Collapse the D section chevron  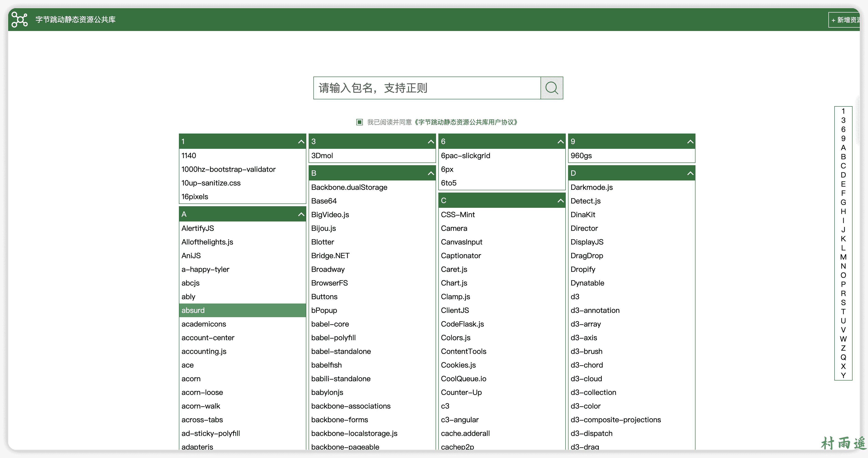(690, 173)
